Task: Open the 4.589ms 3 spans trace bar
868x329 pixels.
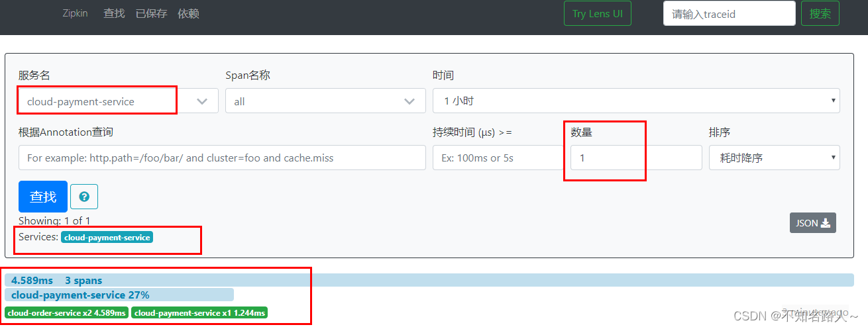Action: click(429, 280)
